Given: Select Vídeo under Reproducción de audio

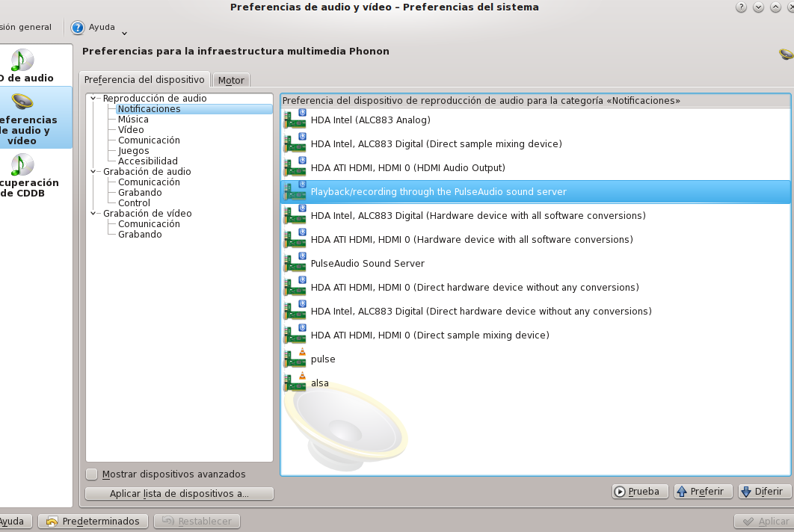Looking at the screenshot, I should pos(131,129).
